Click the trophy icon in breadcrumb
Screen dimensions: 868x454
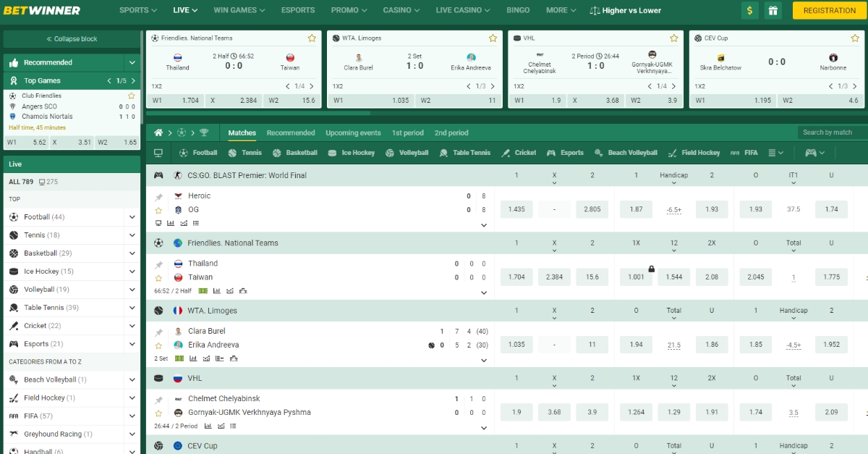click(x=204, y=133)
